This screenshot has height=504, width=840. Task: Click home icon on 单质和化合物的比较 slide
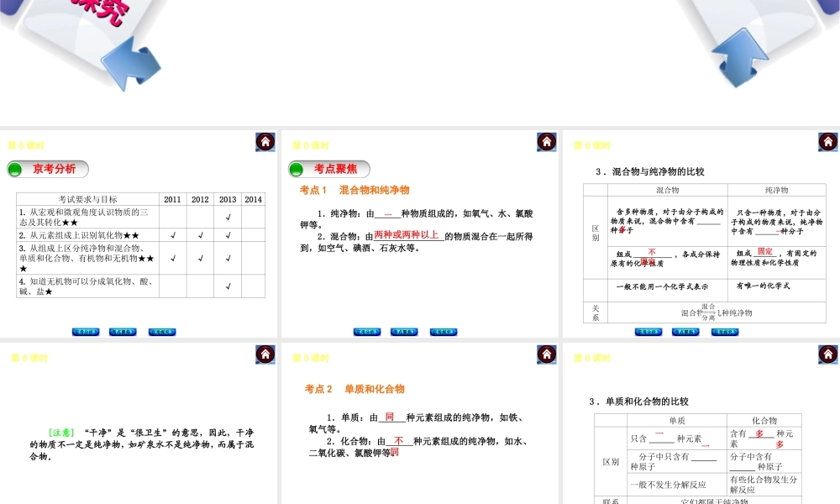click(827, 354)
